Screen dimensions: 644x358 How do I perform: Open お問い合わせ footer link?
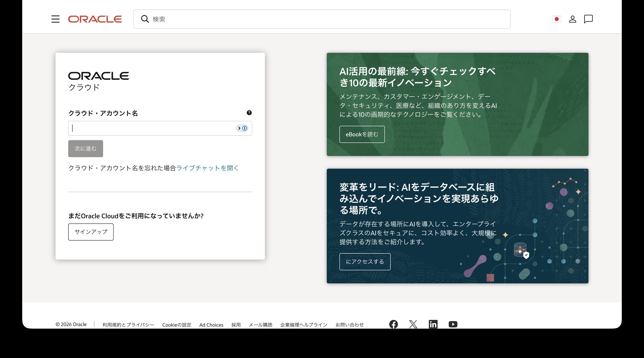click(x=350, y=325)
